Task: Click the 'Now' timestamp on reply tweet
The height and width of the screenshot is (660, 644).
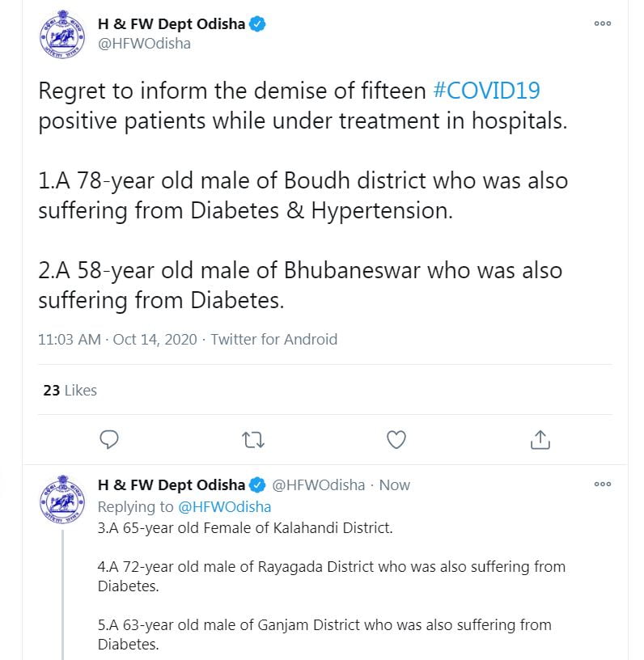Action: pyautogui.click(x=395, y=485)
